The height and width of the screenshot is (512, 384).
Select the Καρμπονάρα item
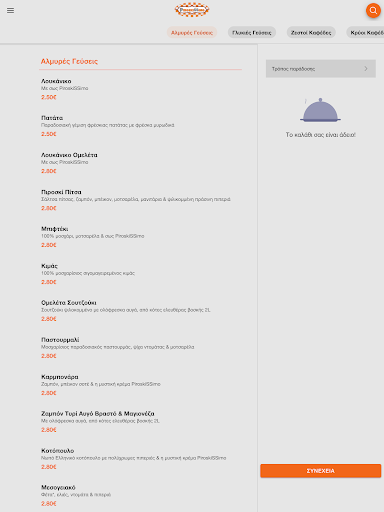140,385
